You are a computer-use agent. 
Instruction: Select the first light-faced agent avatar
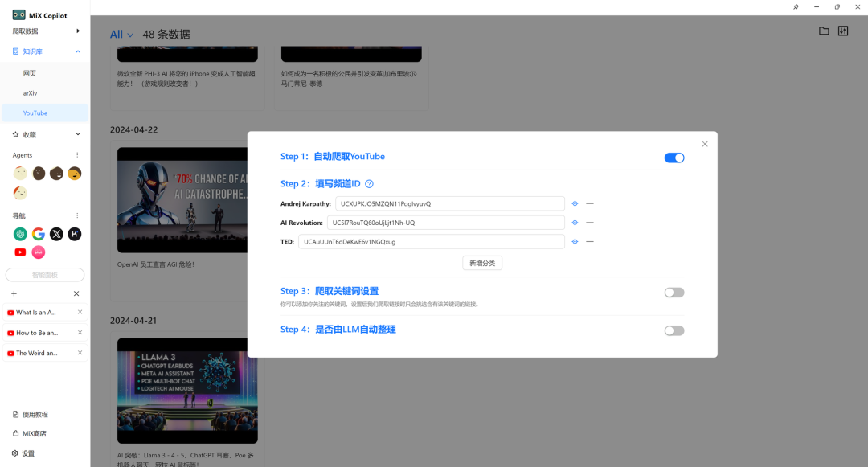click(20, 174)
